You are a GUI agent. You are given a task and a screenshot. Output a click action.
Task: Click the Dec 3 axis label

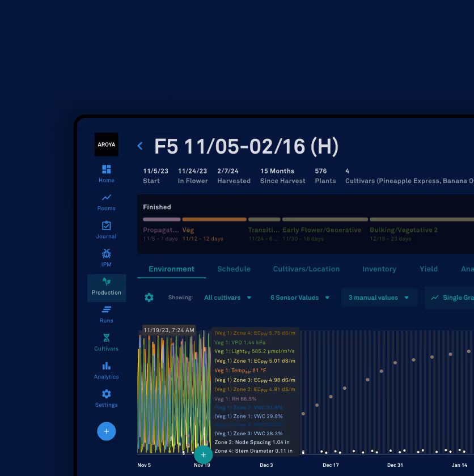(266, 465)
